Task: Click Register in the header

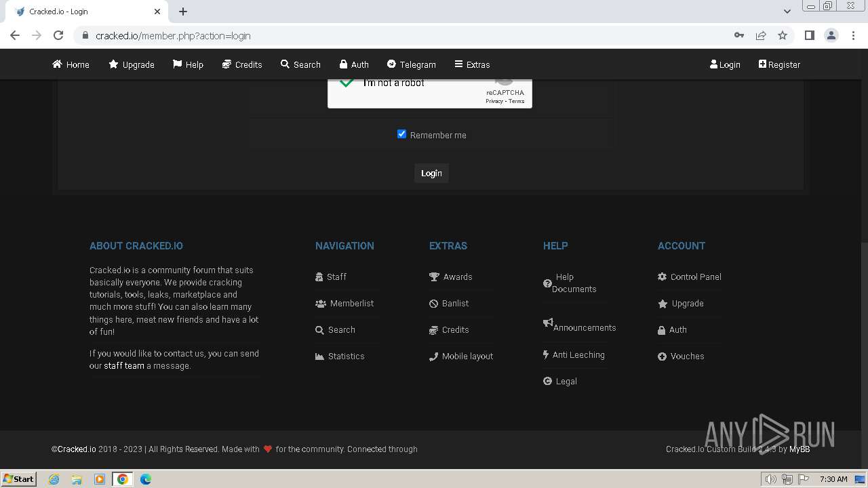Action: (779, 64)
